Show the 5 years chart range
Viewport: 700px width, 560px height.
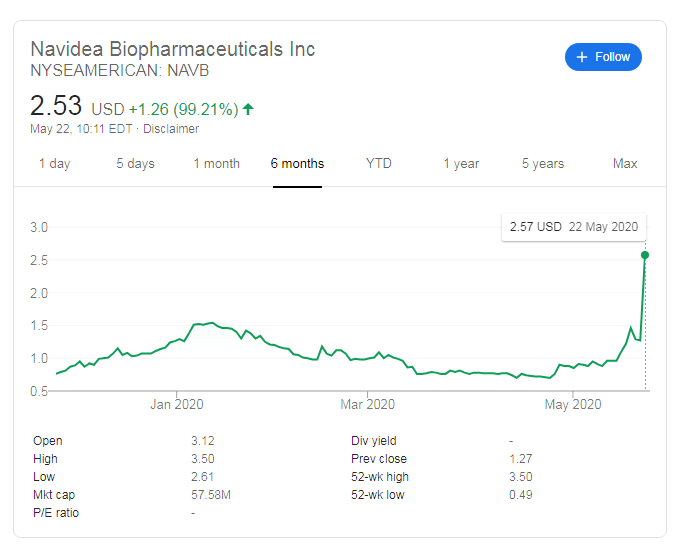(x=542, y=163)
